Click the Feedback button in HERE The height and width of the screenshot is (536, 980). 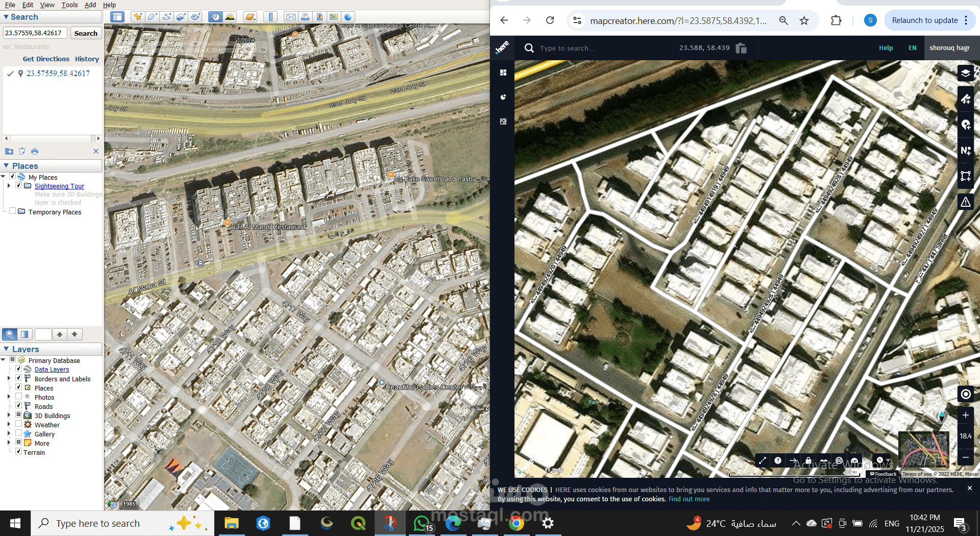click(x=884, y=474)
